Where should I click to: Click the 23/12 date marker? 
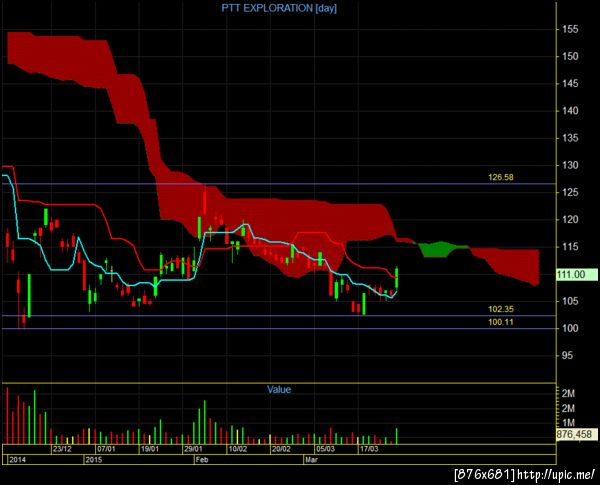(x=62, y=449)
